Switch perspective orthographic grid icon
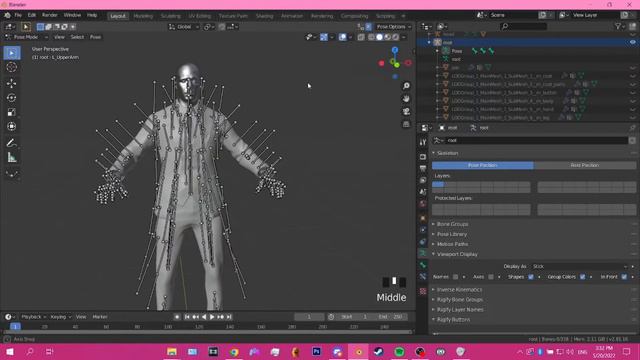The width and height of the screenshot is (640, 360). (406, 124)
